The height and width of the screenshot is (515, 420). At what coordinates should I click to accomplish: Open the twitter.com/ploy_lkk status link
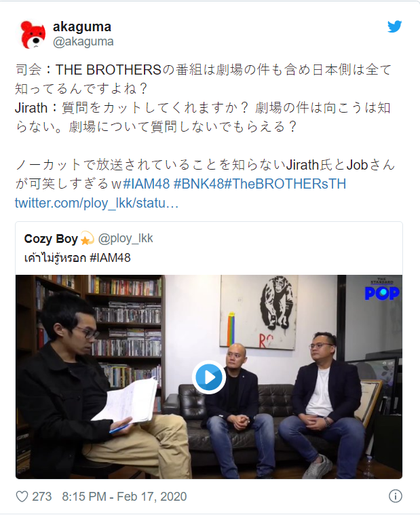(x=96, y=203)
